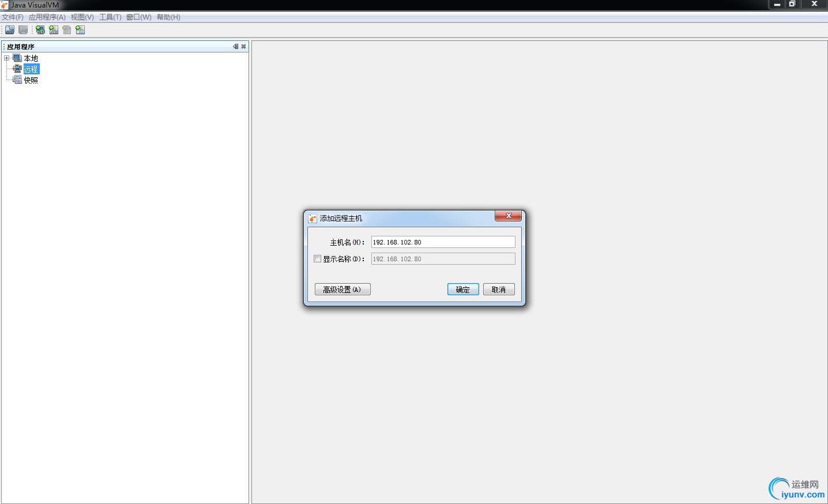Click the Load snapshot toolbar icon
The image size is (828, 504).
[x=10, y=30]
